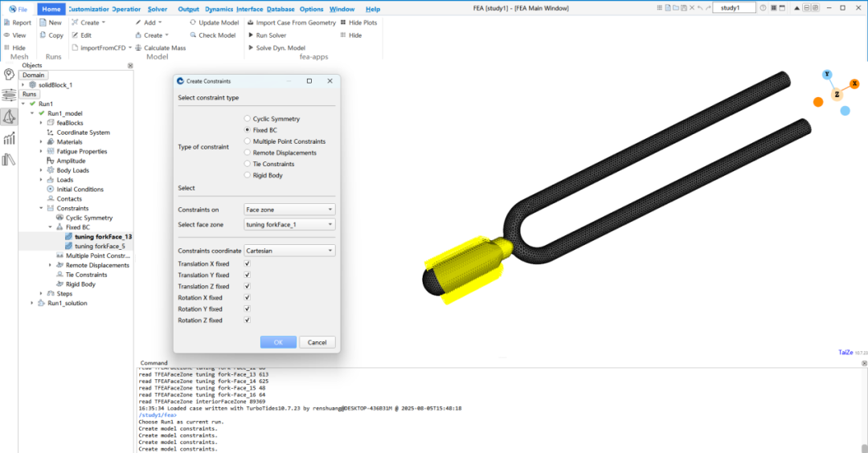Open the books library sidebar icon
Viewport: 868px width, 453px height.
coord(9,160)
